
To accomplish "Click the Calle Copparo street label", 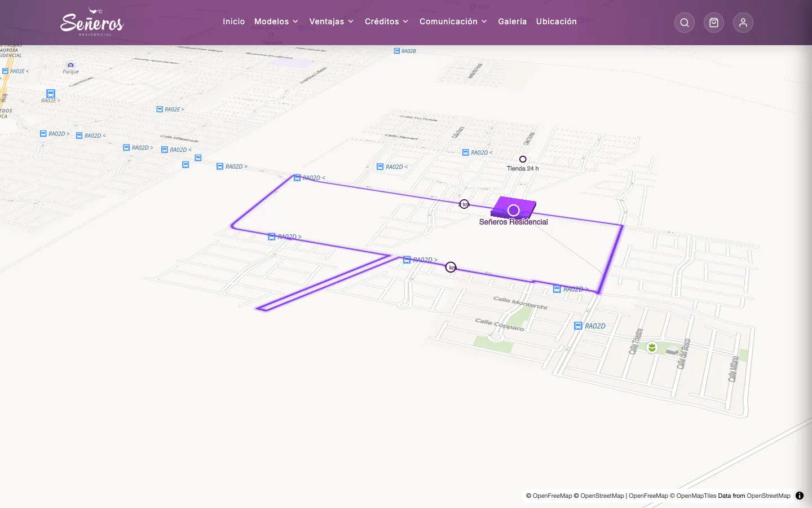I will tap(500, 324).
